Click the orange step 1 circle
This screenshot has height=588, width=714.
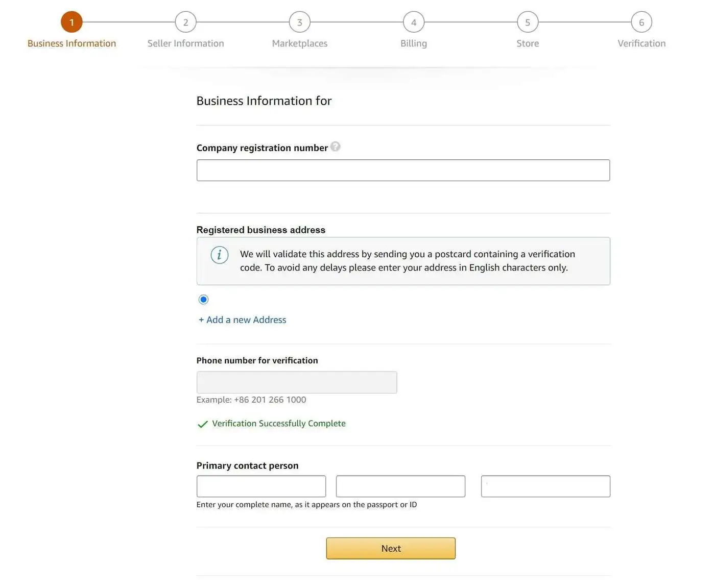coord(72,22)
